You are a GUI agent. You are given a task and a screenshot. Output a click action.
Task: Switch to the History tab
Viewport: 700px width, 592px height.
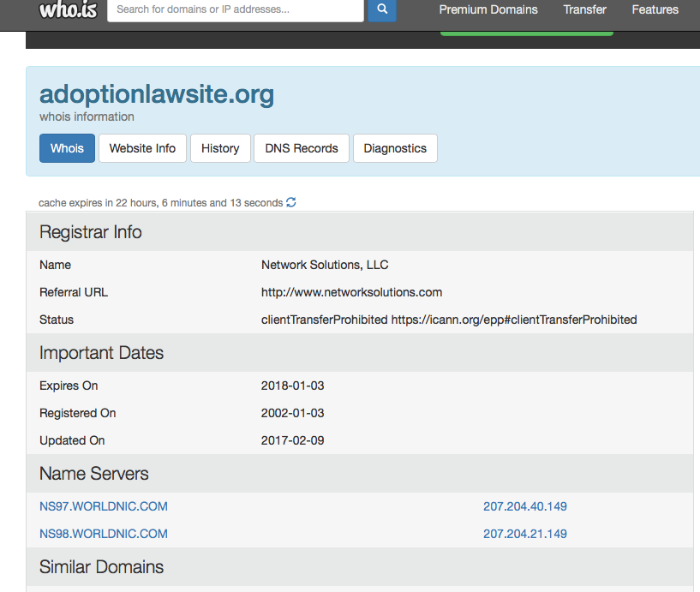(x=220, y=148)
